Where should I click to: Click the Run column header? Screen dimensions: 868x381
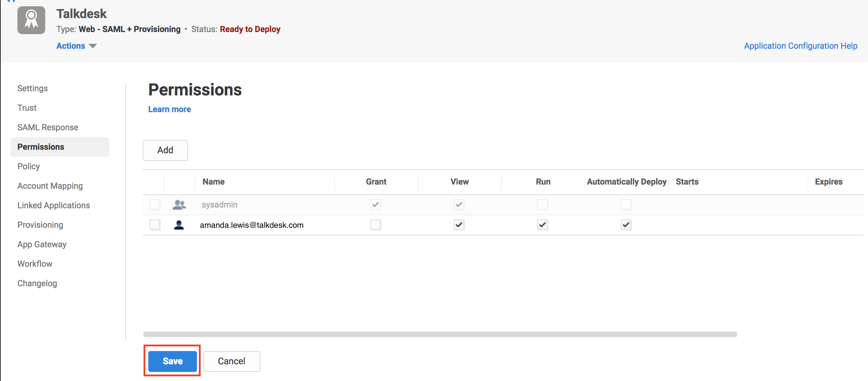pyautogui.click(x=543, y=182)
